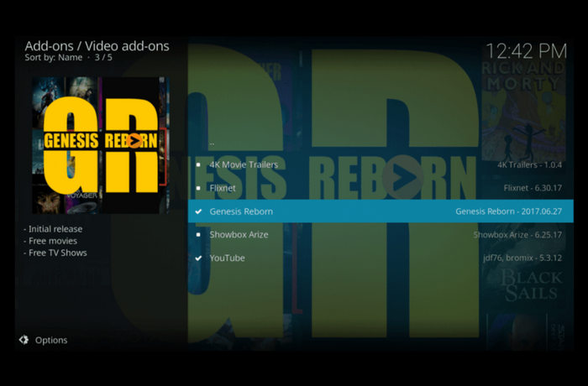Open the Options gear icon
The image size is (588, 386).
coord(24,340)
